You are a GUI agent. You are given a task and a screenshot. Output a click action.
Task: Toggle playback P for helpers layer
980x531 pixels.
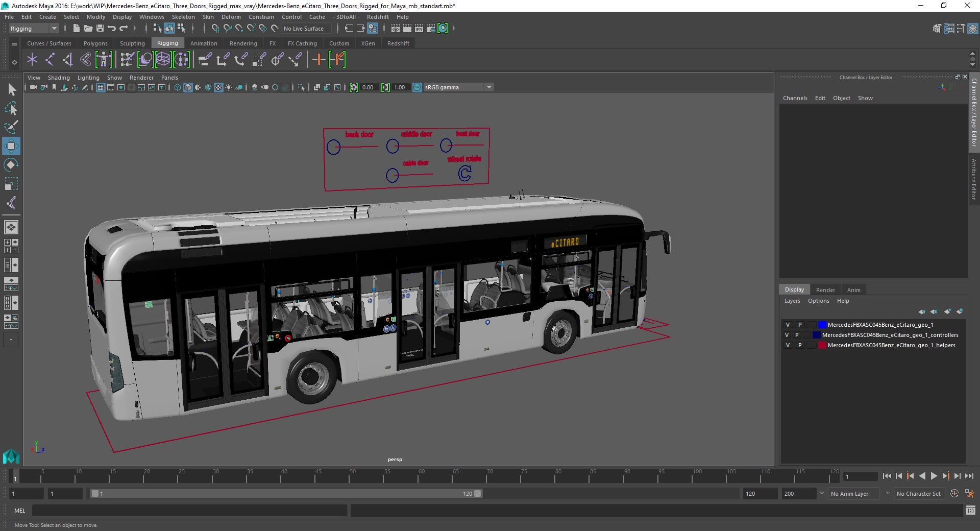(800, 345)
